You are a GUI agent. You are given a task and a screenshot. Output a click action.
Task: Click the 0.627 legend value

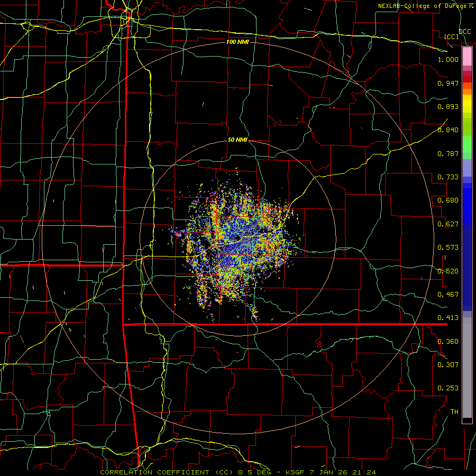pyautogui.click(x=448, y=224)
